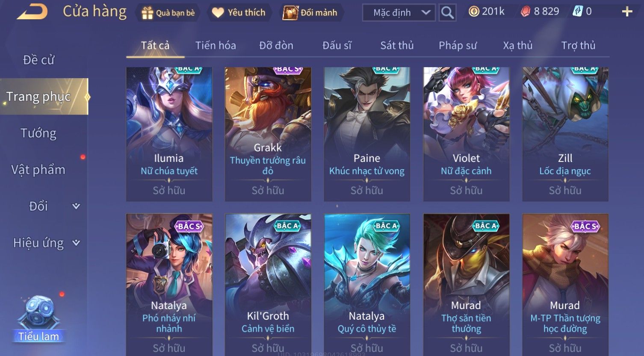Open the Yêu thích heart favorites

point(218,13)
